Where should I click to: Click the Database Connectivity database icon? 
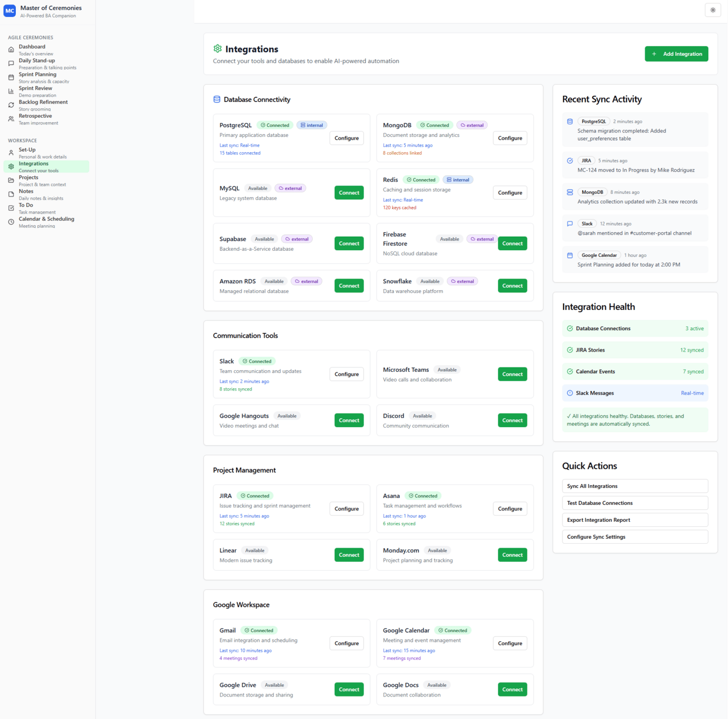pyautogui.click(x=217, y=100)
